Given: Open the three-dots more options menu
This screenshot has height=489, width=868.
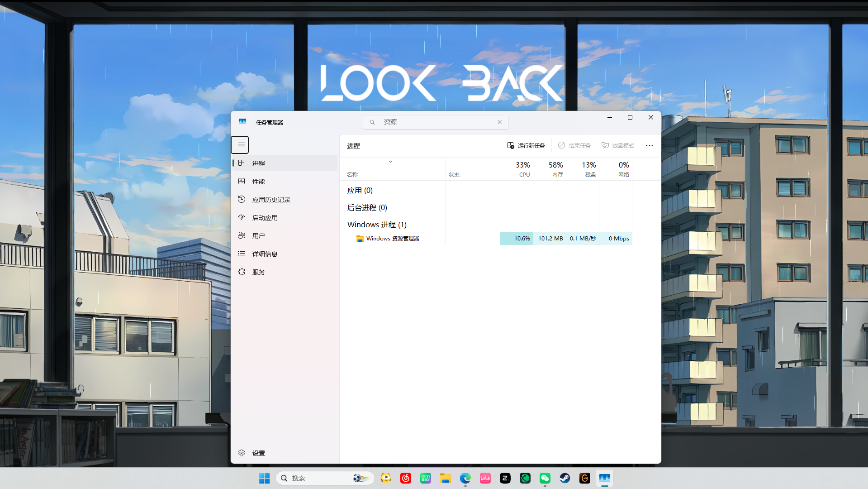Looking at the screenshot, I should coord(650,145).
